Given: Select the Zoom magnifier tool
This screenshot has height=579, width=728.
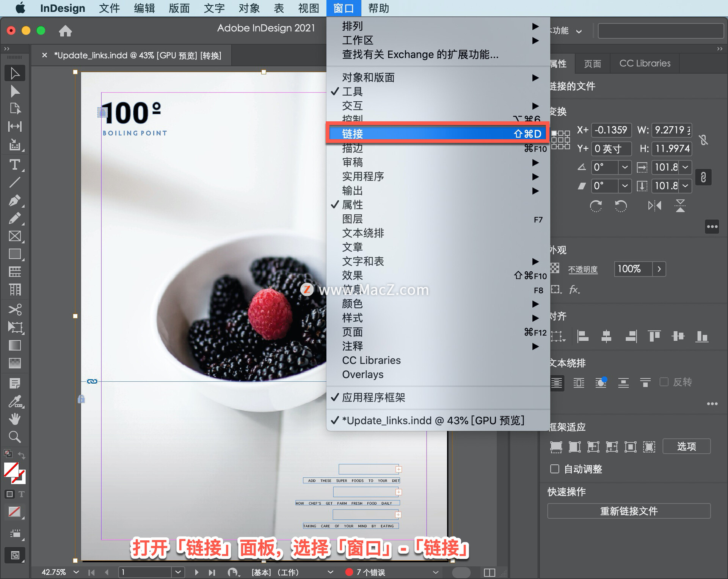Looking at the screenshot, I should 15,437.
